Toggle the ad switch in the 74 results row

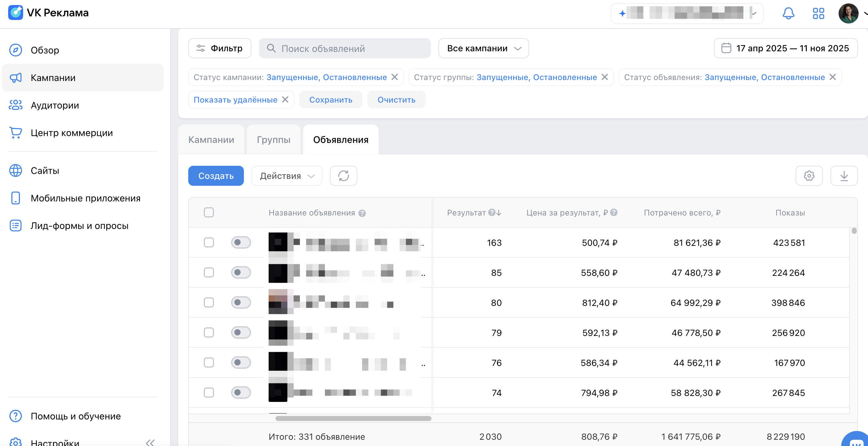[x=241, y=393]
